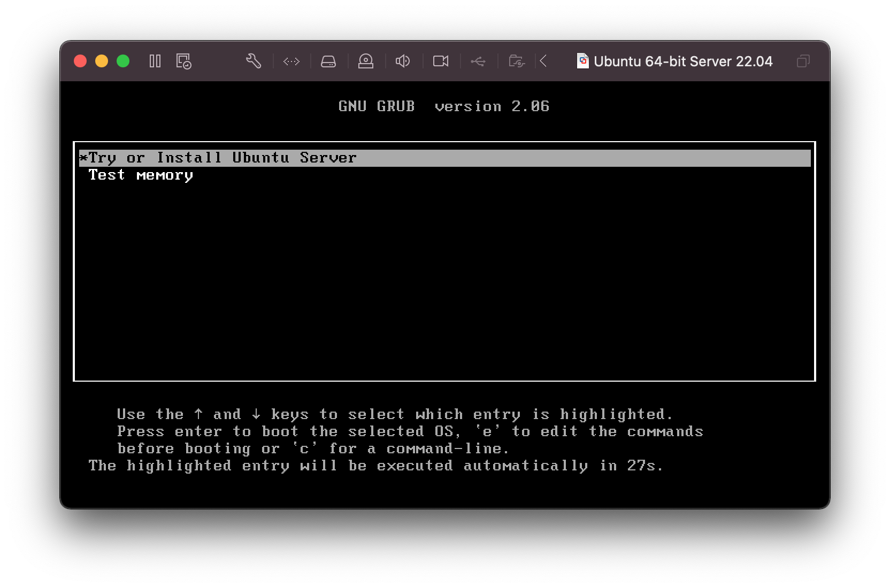
Task: Open virtual machine settings wrench
Action: (x=254, y=61)
